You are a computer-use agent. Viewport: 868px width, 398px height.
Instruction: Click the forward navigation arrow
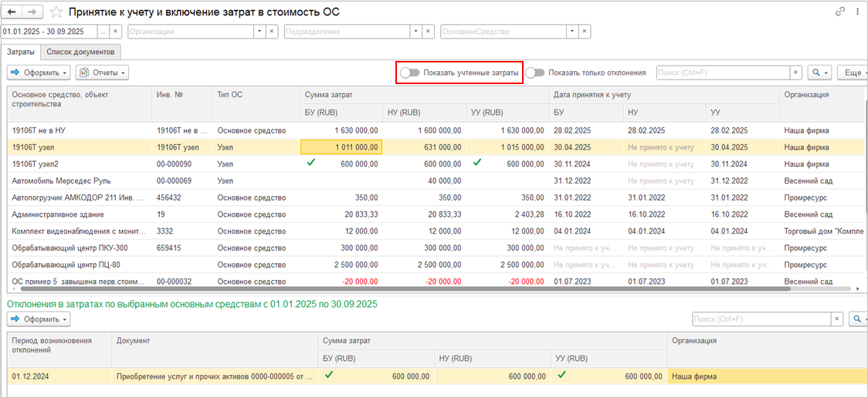coord(32,12)
